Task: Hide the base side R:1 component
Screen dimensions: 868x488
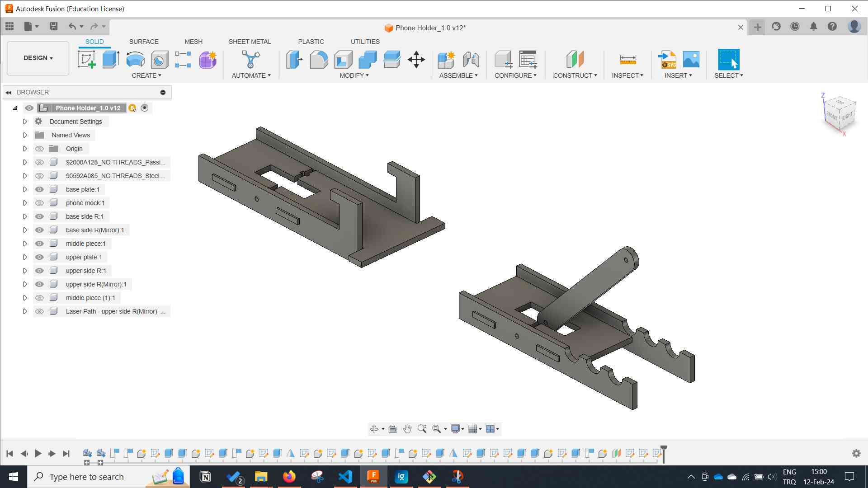Action: click(x=39, y=216)
